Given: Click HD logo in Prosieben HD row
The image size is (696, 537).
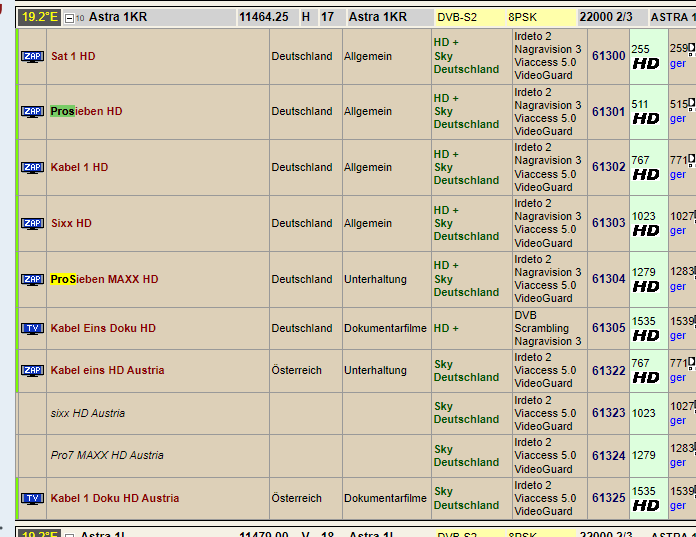Looking at the screenshot, I should point(646,118).
